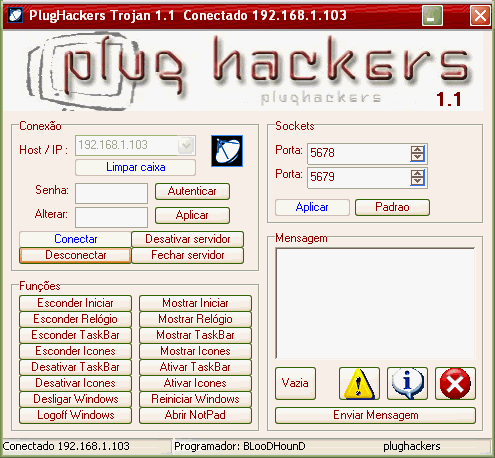Choose the Vazia message type button
This screenshot has width=495, height=458.
[295, 383]
